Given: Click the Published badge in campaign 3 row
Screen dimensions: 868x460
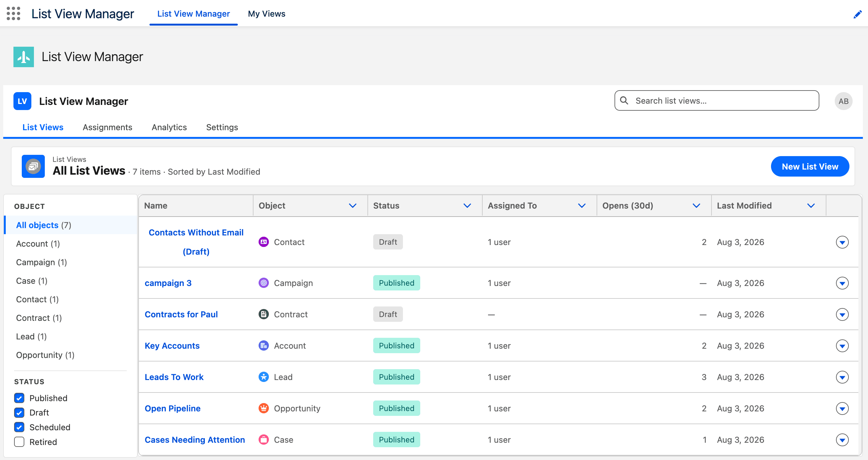Looking at the screenshot, I should coord(397,283).
